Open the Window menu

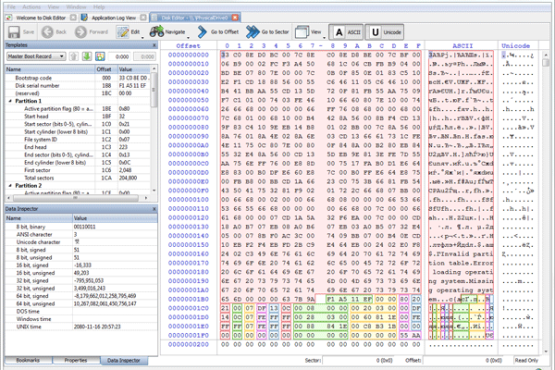coord(76,7)
